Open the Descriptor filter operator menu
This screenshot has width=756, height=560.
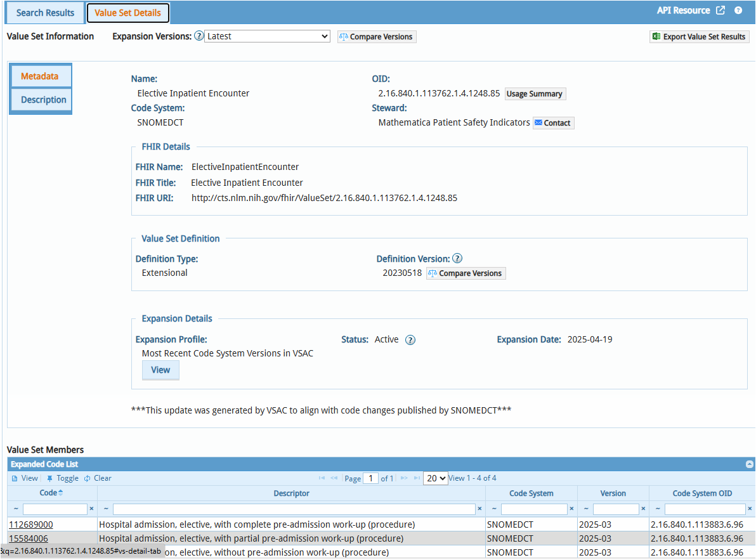coord(106,509)
